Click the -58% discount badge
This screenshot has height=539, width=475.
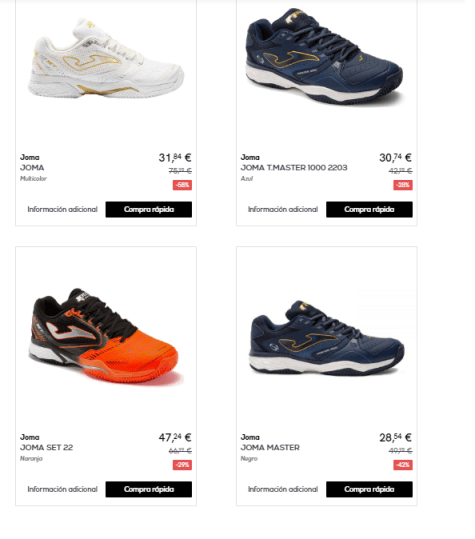[x=182, y=185]
